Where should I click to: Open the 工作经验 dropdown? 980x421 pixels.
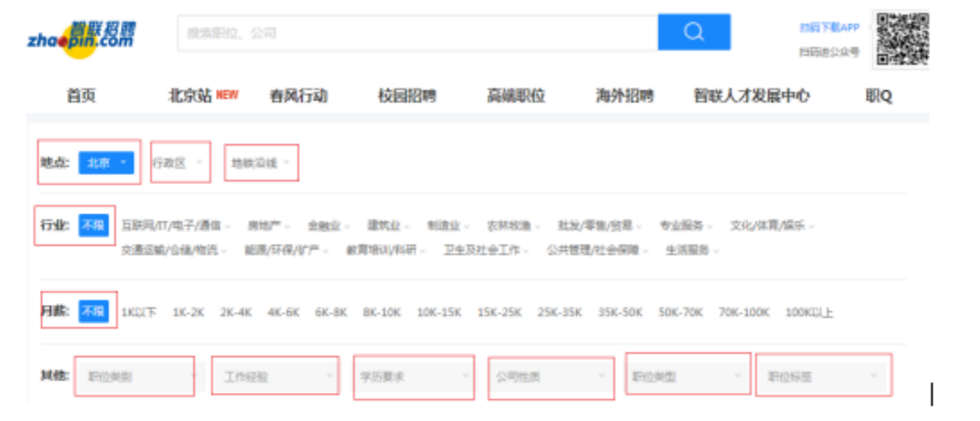point(275,377)
